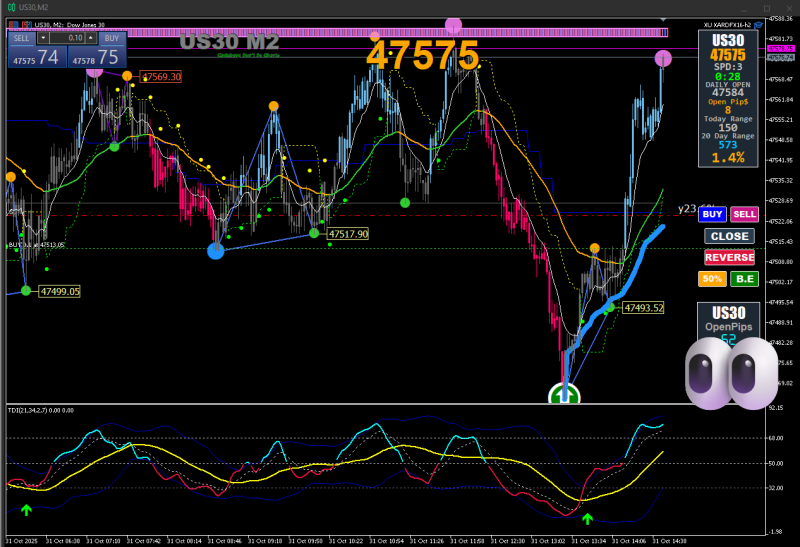Click the SPD:3 spread readout
The width and height of the screenshot is (800, 547).
point(728,67)
